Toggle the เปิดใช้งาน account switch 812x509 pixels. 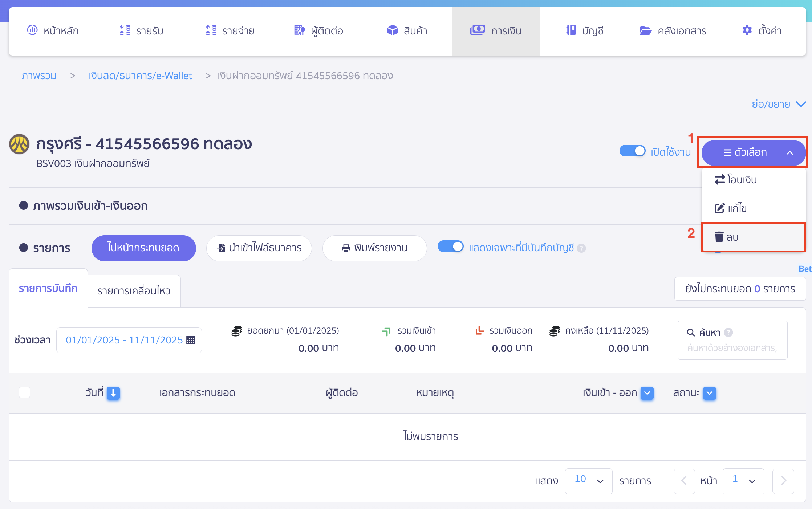(x=632, y=151)
